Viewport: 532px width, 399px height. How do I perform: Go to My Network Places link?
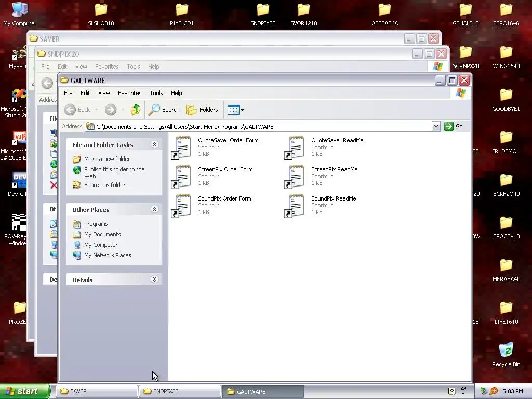point(108,255)
